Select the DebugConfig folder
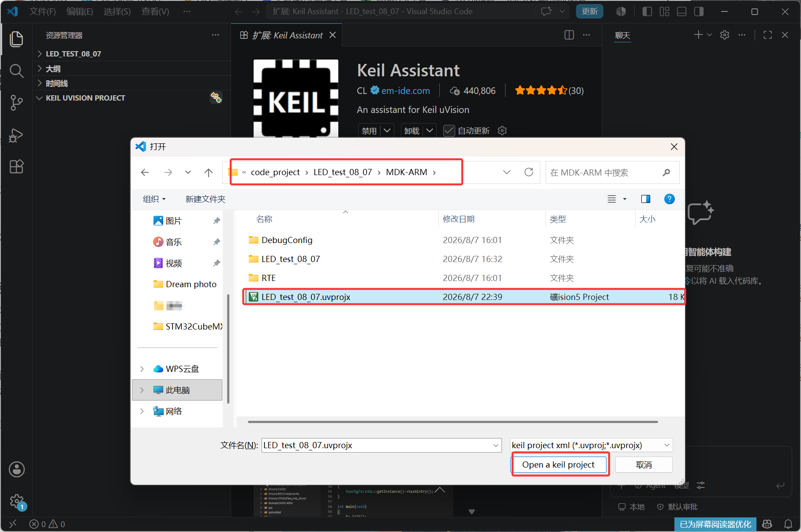Viewport: 801px width, 532px height. click(x=287, y=240)
